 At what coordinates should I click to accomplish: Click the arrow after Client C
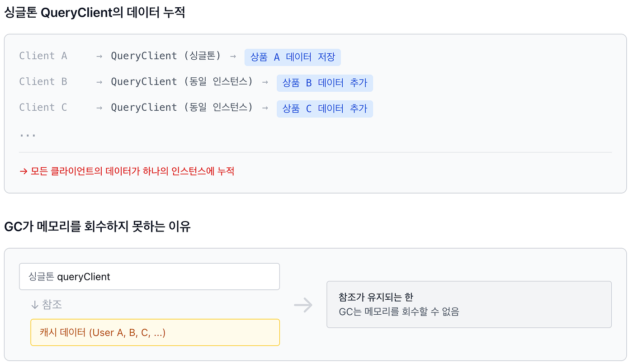coord(99,108)
